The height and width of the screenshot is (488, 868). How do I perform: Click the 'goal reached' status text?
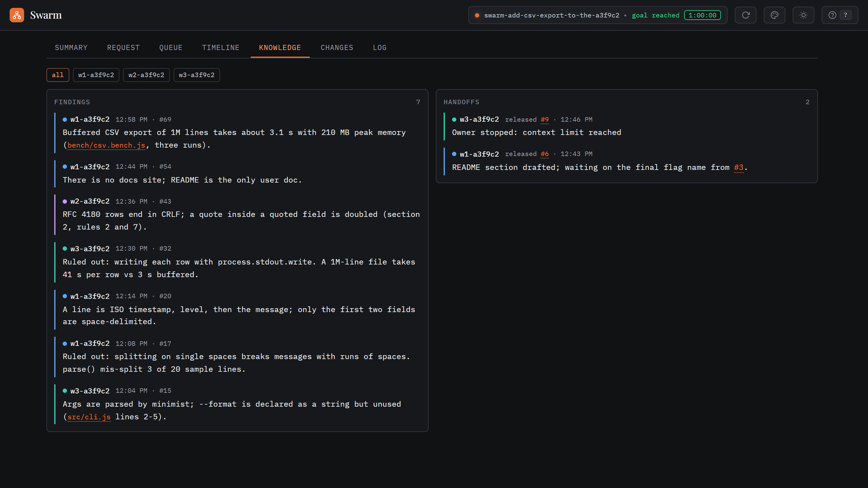coord(656,15)
